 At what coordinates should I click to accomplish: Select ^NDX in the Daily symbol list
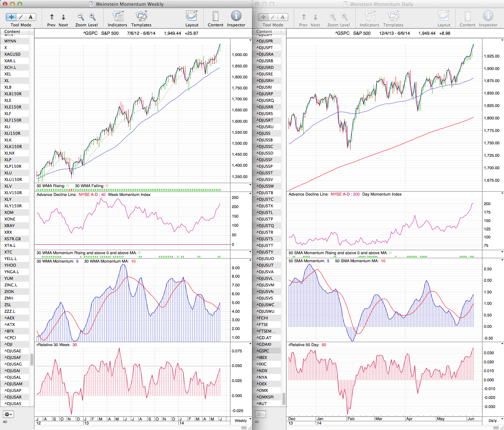coord(262,371)
